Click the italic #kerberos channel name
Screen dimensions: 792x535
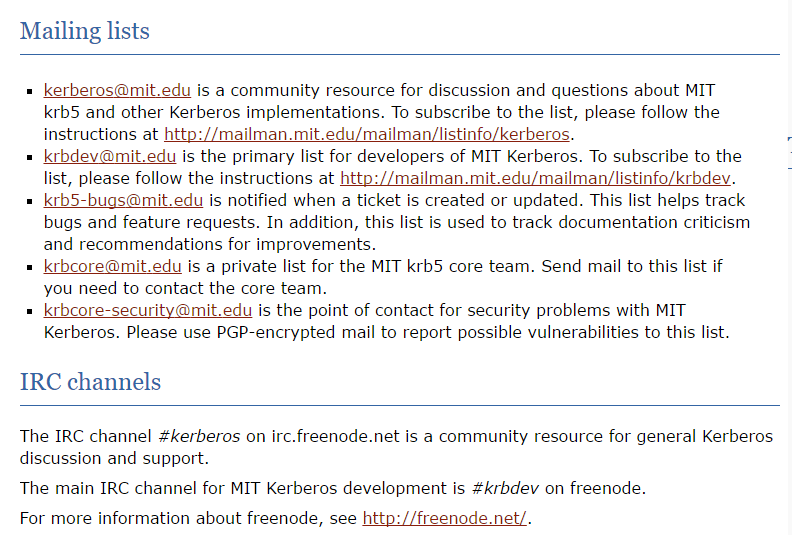click(199, 436)
